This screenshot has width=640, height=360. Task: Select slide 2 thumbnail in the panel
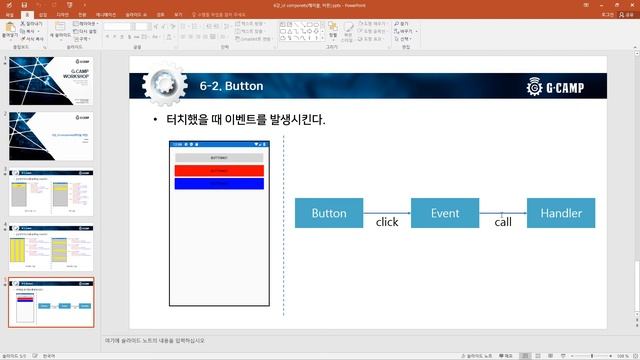coord(51,136)
